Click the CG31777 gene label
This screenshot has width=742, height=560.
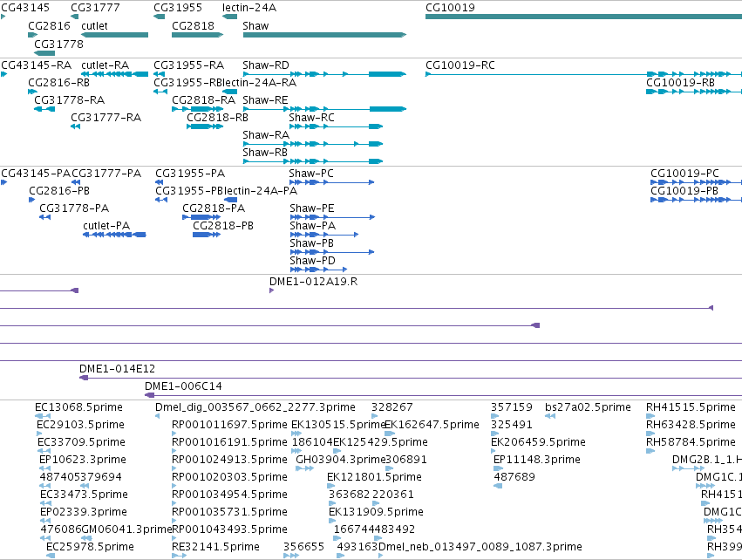click(x=95, y=8)
